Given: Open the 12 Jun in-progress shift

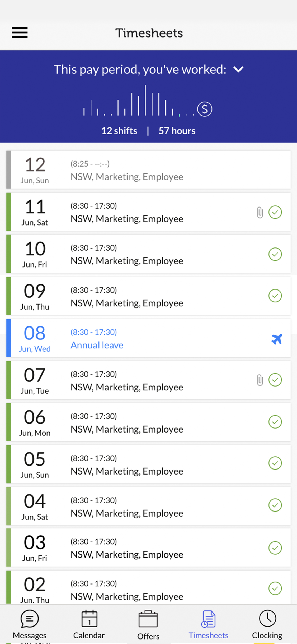Looking at the screenshot, I should click(148, 170).
